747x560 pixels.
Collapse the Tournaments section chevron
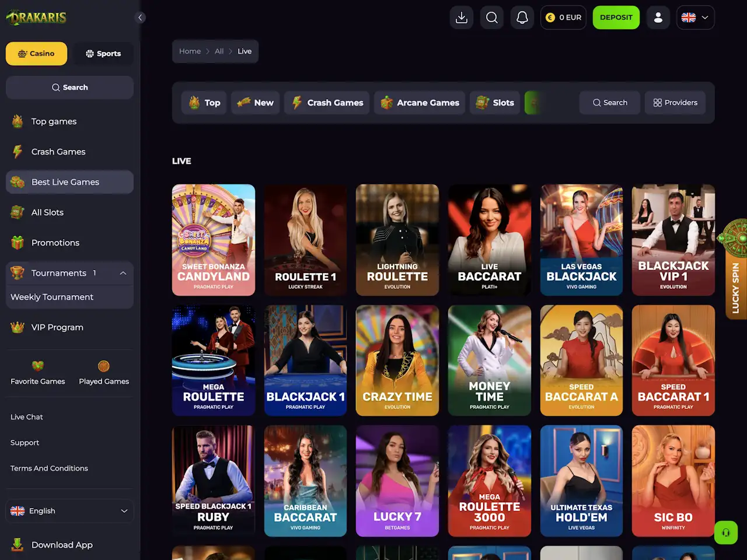pyautogui.click(x=123, y=273)
